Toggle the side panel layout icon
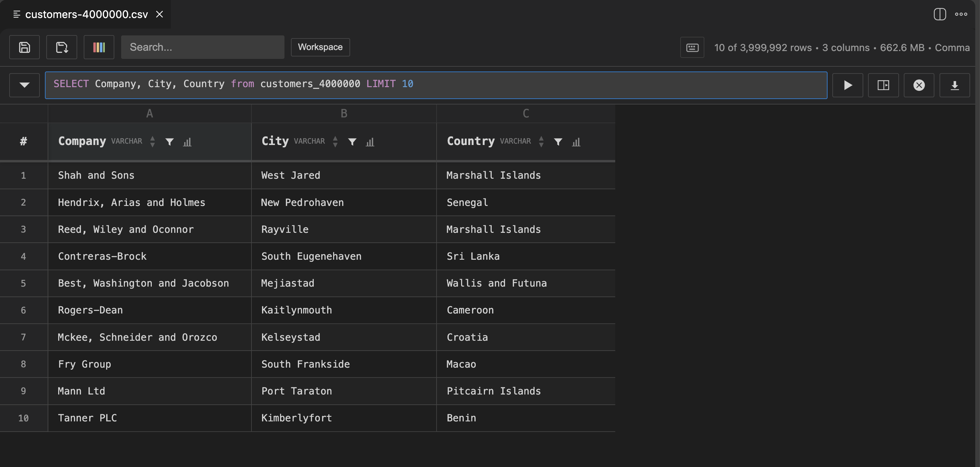Viewport: 980px width, 467px height. [x=883, y=85]
